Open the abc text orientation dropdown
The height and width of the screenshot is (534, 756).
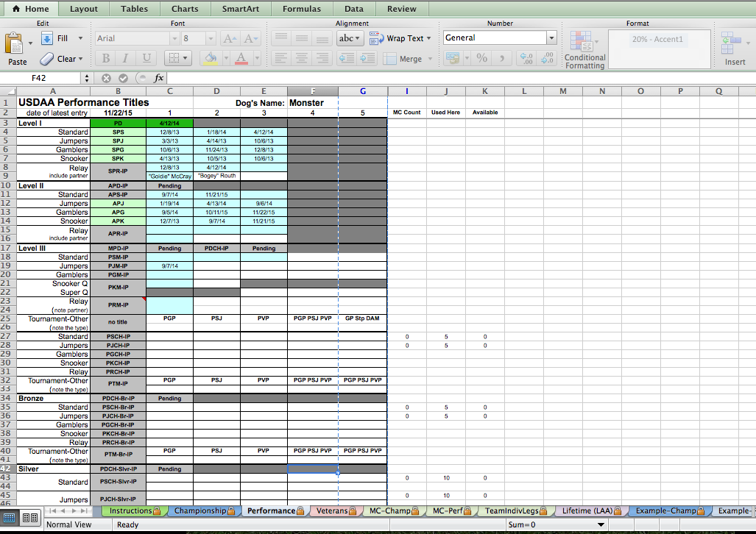click(x=350, y=38)
